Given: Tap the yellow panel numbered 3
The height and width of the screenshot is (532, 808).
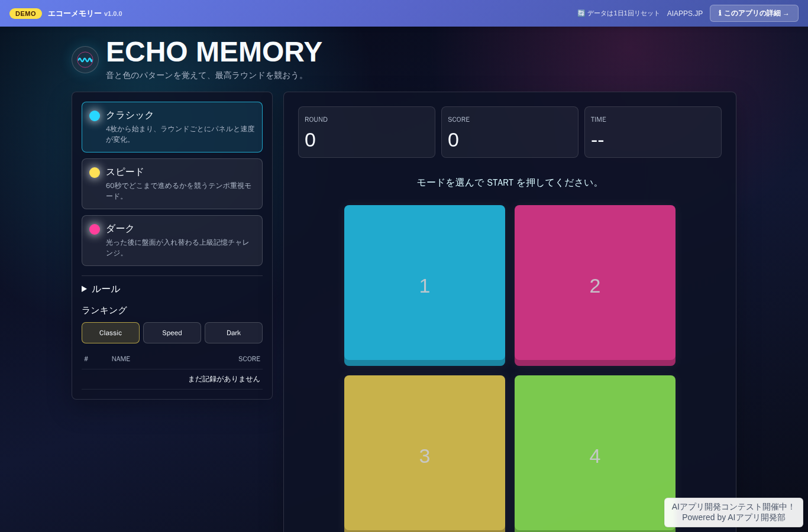Looking at the screenshot, I should tap(425, 454).
